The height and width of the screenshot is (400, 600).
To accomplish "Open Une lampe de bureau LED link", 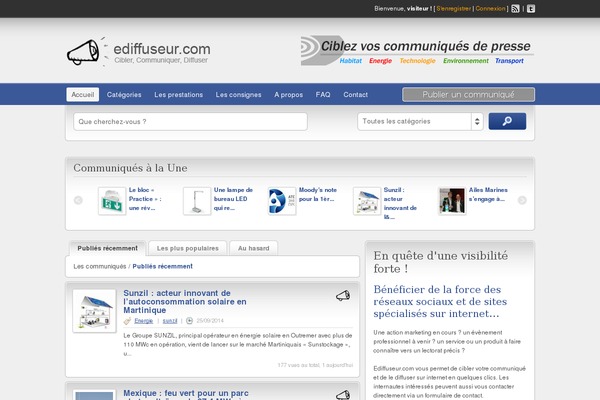I will (x=233, y=199).
